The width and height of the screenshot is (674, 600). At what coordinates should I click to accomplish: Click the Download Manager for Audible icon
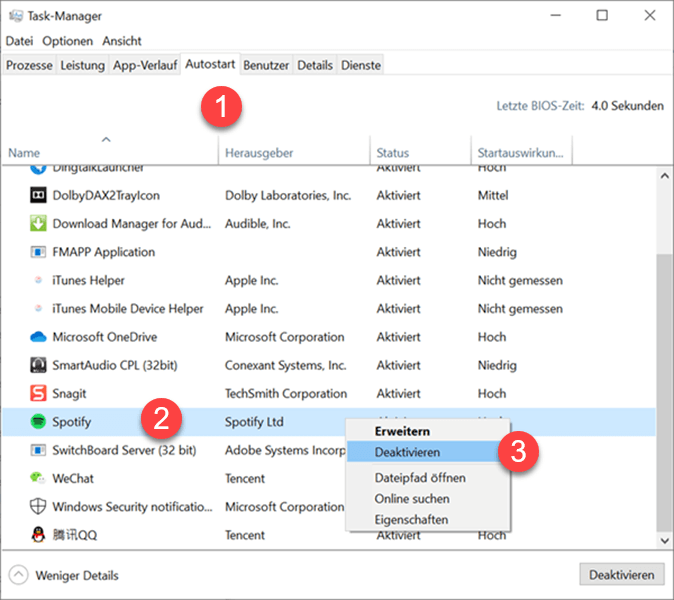pyautogui.click(x=38, y=224)
